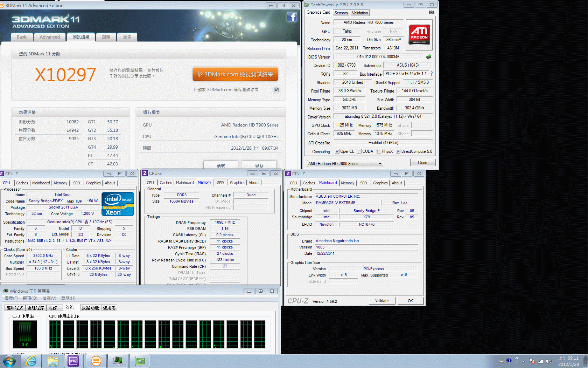Open the Basic tab in 3DMark 11

[22, 37]
